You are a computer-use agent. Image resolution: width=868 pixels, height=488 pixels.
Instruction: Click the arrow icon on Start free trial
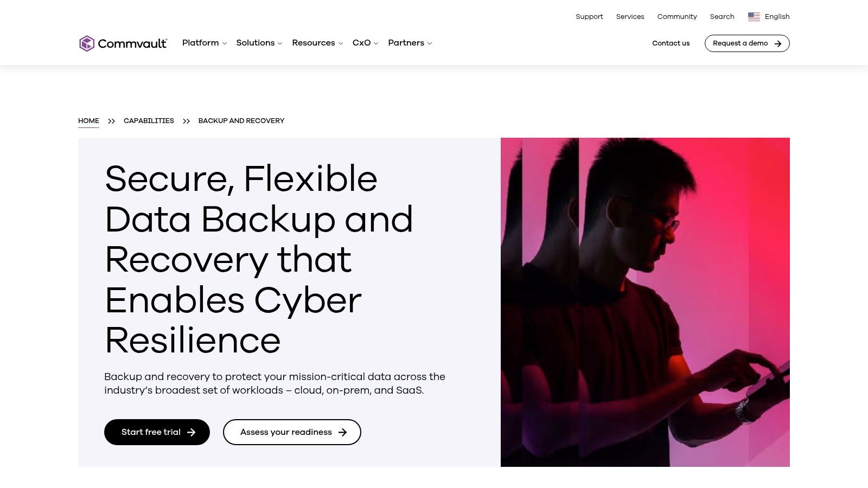[191, 432]
